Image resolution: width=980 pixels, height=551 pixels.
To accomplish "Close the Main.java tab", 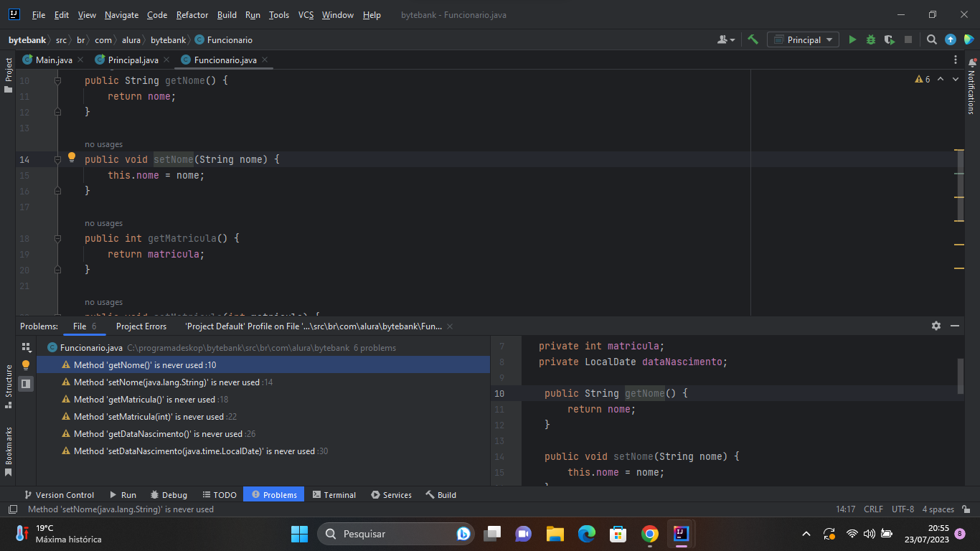I will tap(80, 60).
